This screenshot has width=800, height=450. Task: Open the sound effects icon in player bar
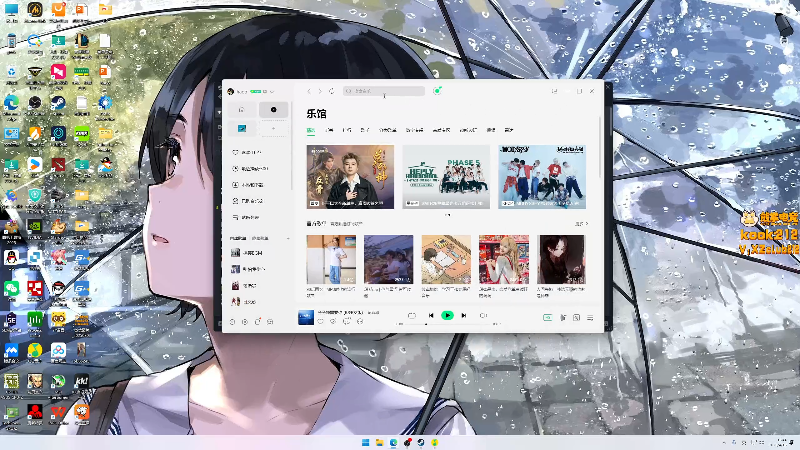[563, 317]
